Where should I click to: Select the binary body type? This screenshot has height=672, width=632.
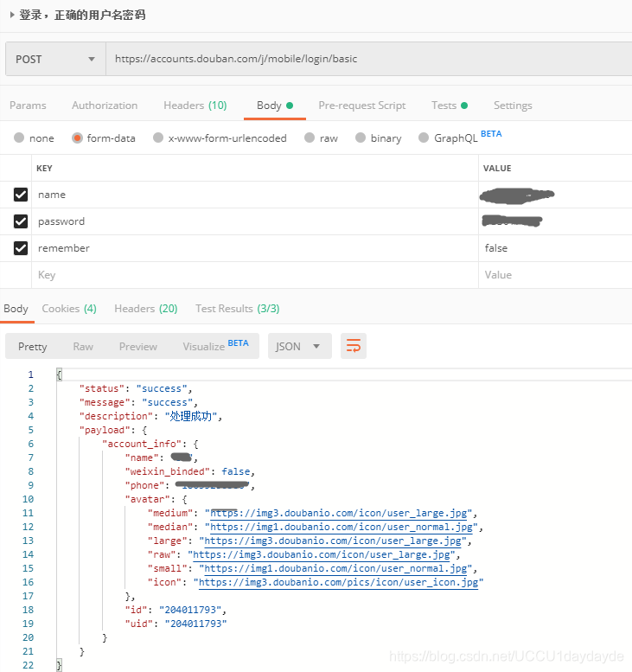(379, 138)
